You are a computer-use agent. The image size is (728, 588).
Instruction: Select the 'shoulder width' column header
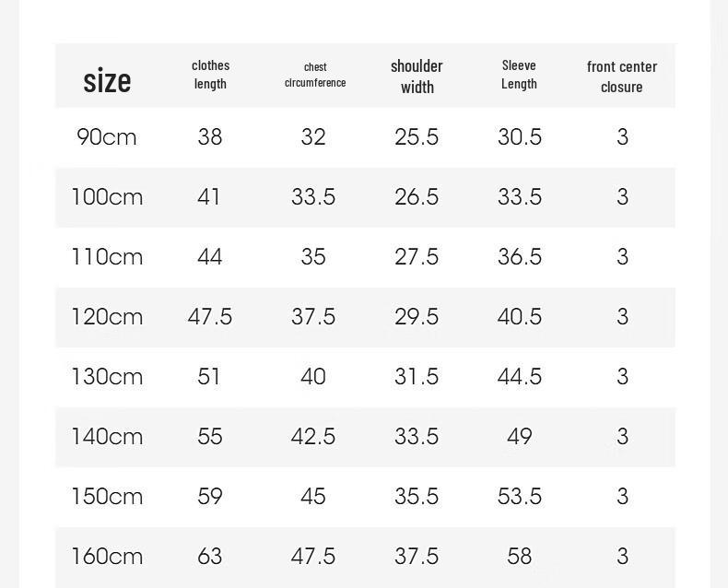click(x=417, y=76)
